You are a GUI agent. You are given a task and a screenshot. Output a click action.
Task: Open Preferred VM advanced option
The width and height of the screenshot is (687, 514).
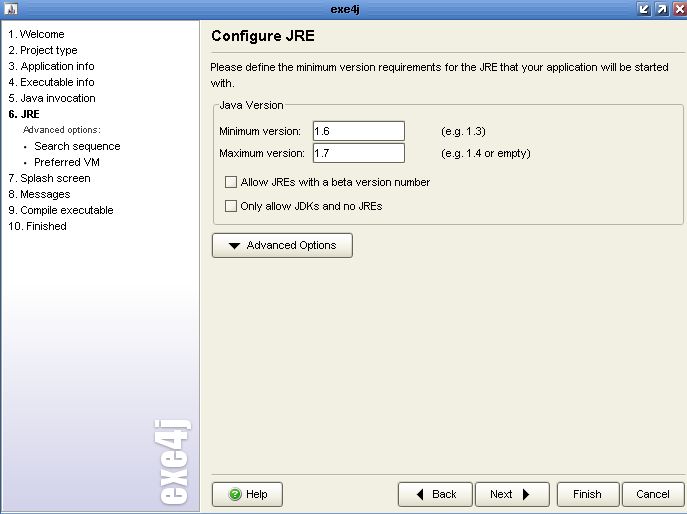coord(67,162)
